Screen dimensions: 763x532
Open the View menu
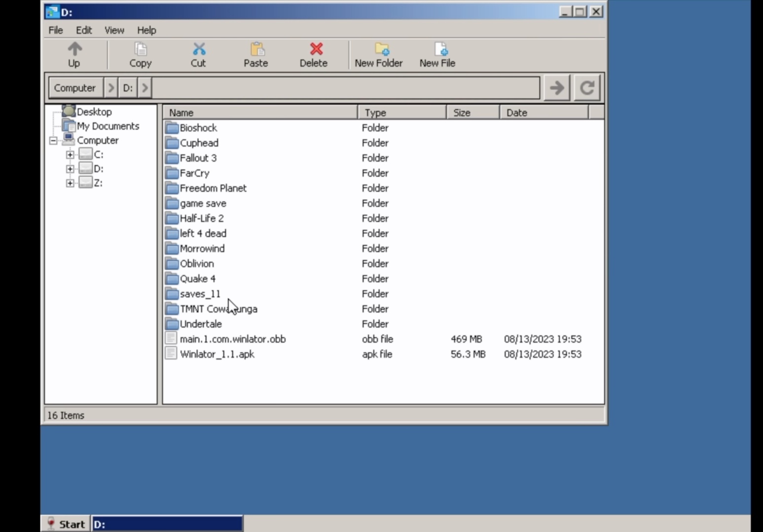114,31
